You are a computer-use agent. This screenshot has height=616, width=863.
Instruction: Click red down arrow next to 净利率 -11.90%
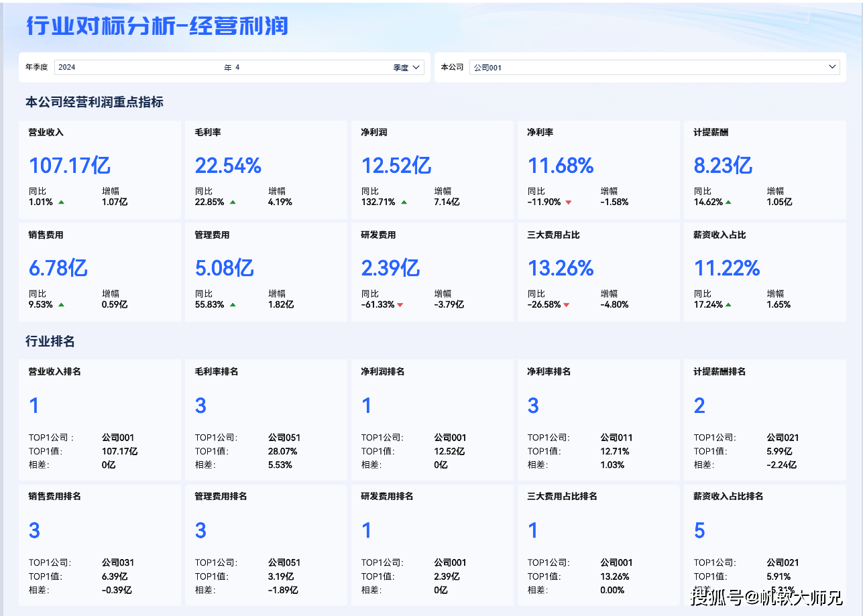click(x=568, y=202)
